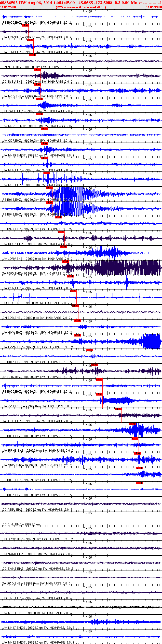Select the UW IZEE HHZ station label

tap(37, 613)
